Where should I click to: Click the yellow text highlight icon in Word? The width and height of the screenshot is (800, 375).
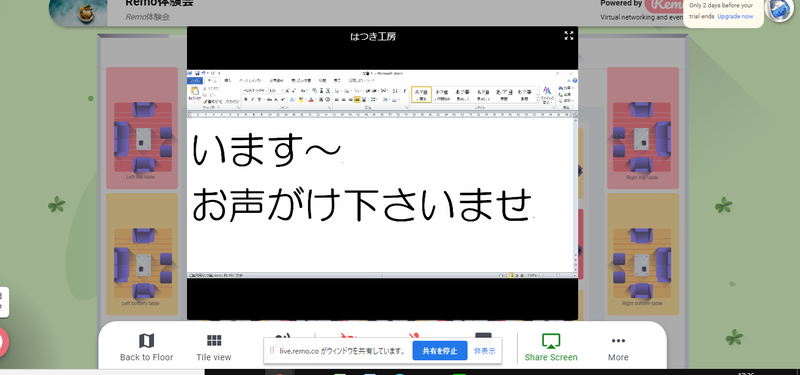(301, 99)
